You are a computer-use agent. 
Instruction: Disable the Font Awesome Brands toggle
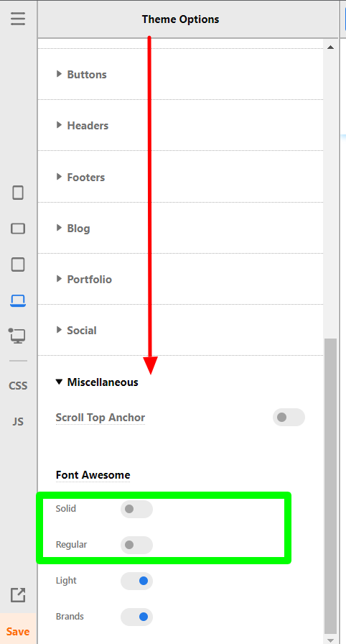coord(136,617)
